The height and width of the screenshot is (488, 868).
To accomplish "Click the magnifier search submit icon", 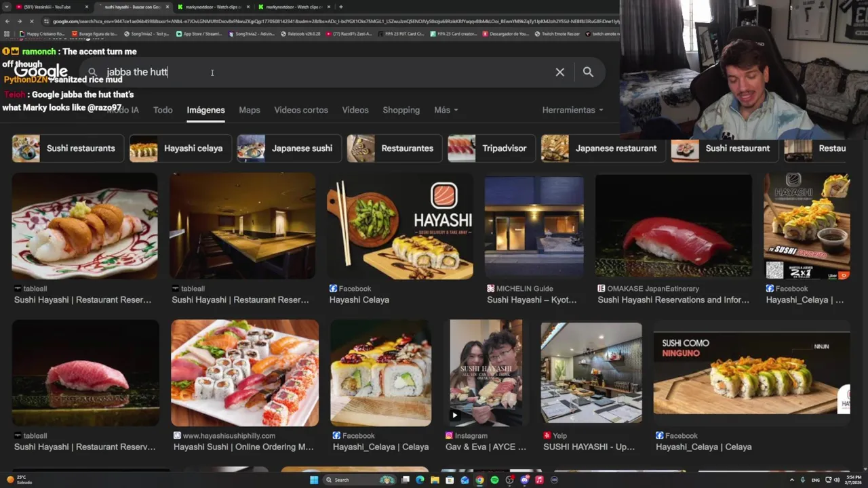I will point(588,72).
